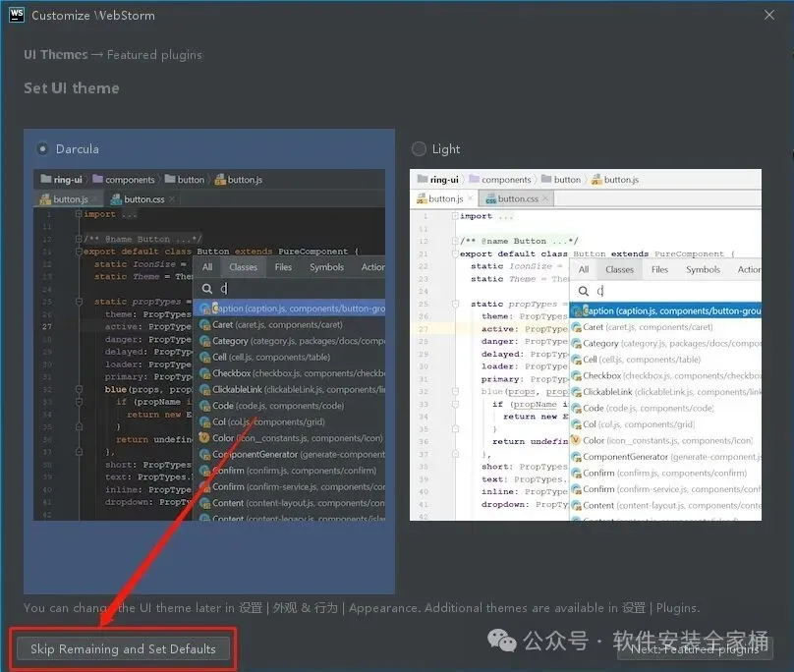Click the "UI Themes" breadcrumb step

[x=56, y=55]
